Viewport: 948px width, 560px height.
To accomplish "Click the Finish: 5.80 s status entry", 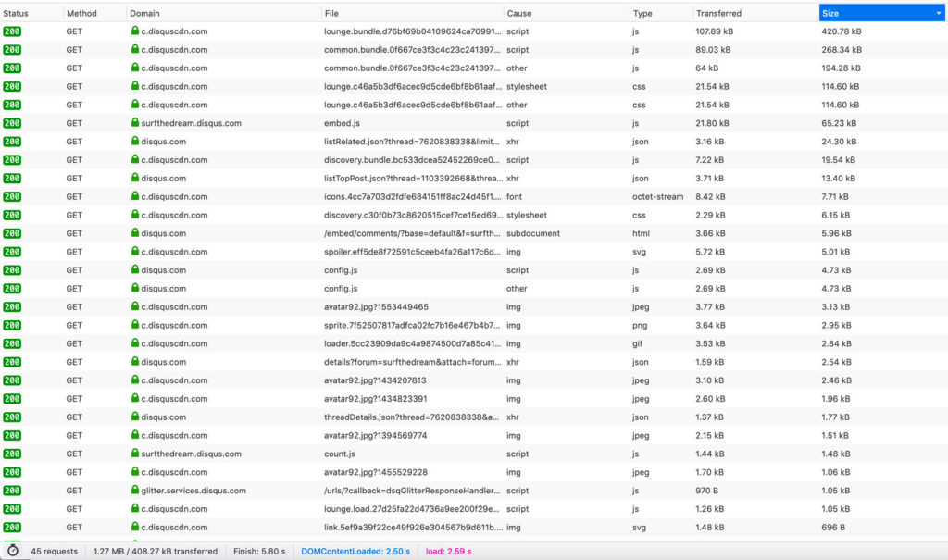I will click(259, 552).
